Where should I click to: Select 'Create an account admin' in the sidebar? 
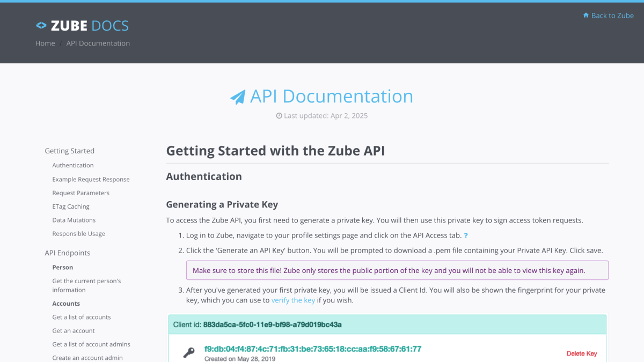tap(87, 358)
